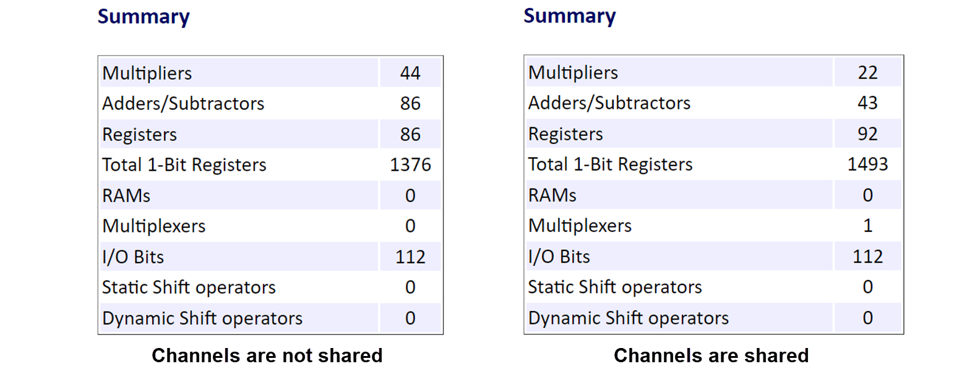Select Dynamic Shift operators in not-shared table
Screen dimensions: 980x382
(202, 318)
